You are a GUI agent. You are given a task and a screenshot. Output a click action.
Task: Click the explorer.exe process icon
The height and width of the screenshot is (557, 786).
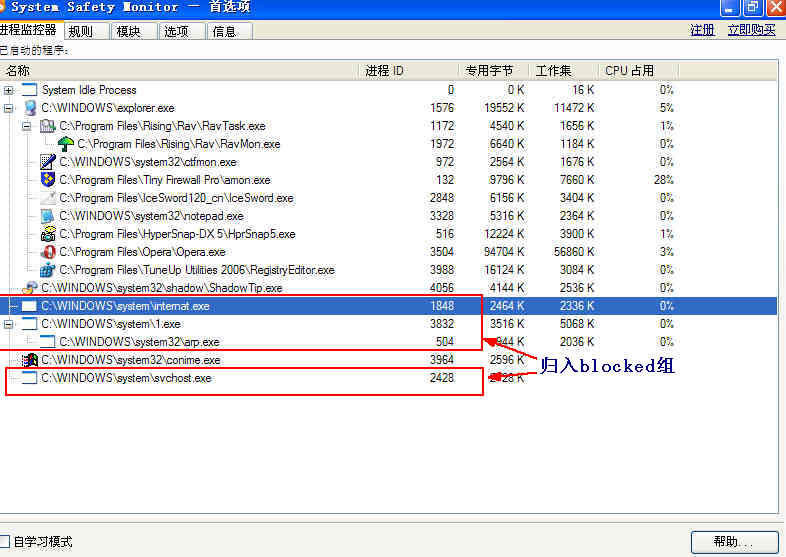[x=30, y=108]
